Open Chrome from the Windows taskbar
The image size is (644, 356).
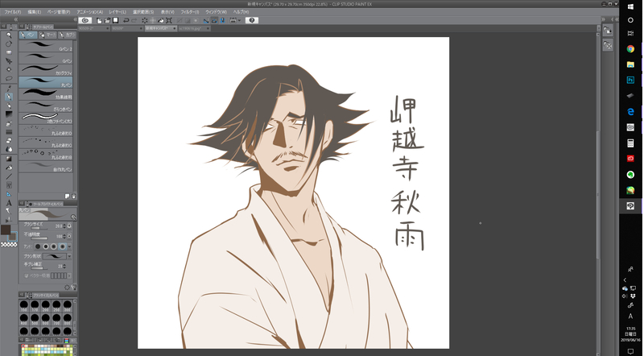[630, 49]
